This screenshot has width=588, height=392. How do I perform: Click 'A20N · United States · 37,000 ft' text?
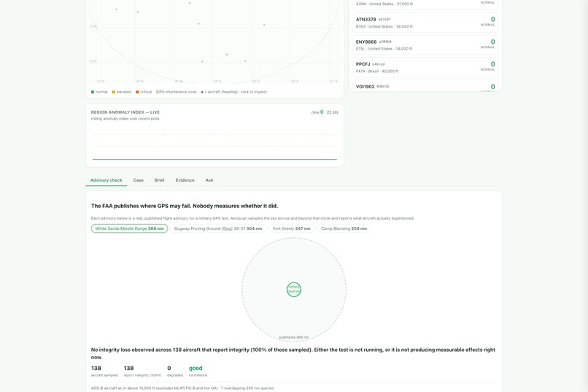(384, 4)
